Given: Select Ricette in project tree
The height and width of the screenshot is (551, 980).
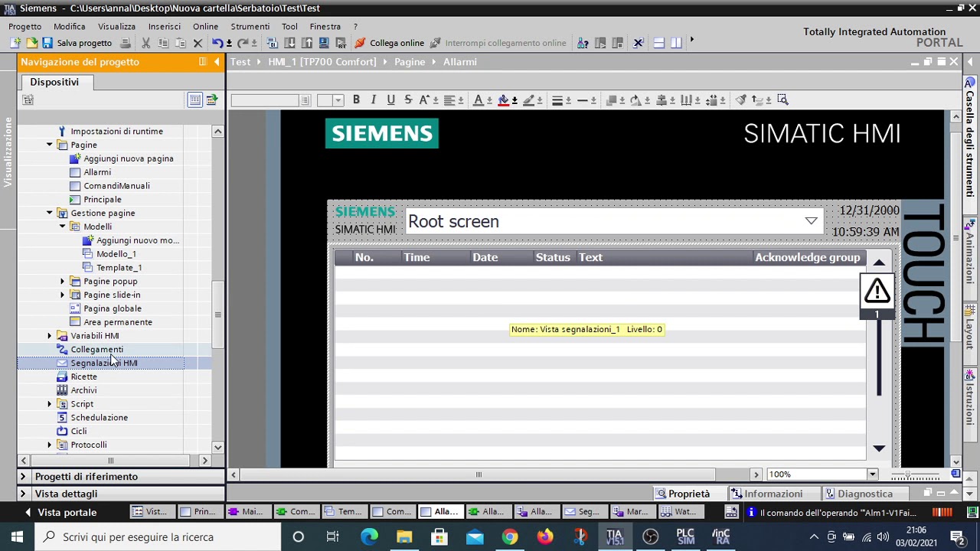Looking at the screenshot, I should [83, 377].
